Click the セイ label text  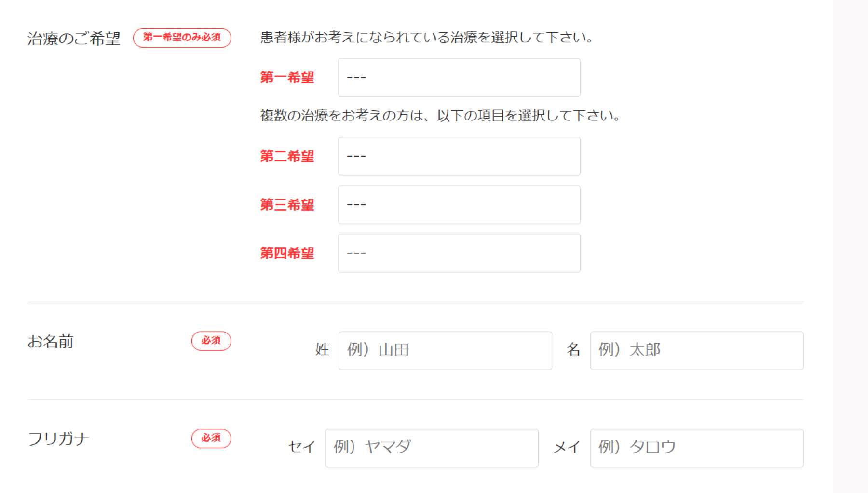click(x=301, y=447)
